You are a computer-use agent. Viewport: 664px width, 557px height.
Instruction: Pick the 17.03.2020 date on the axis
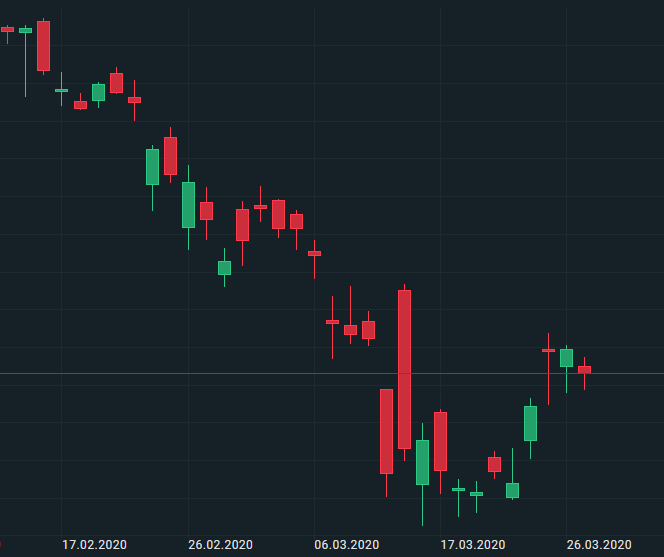tap(473, 544)
